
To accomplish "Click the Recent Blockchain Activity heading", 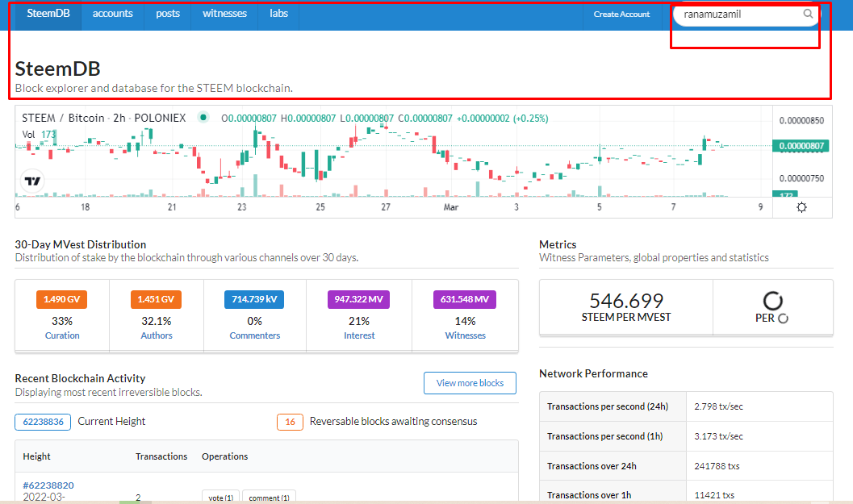I will (80, 378).
